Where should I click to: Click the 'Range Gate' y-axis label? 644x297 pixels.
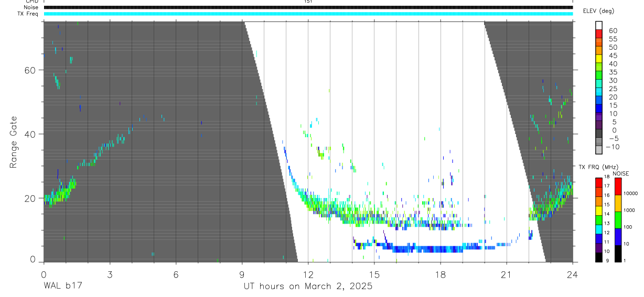point(14,142)
